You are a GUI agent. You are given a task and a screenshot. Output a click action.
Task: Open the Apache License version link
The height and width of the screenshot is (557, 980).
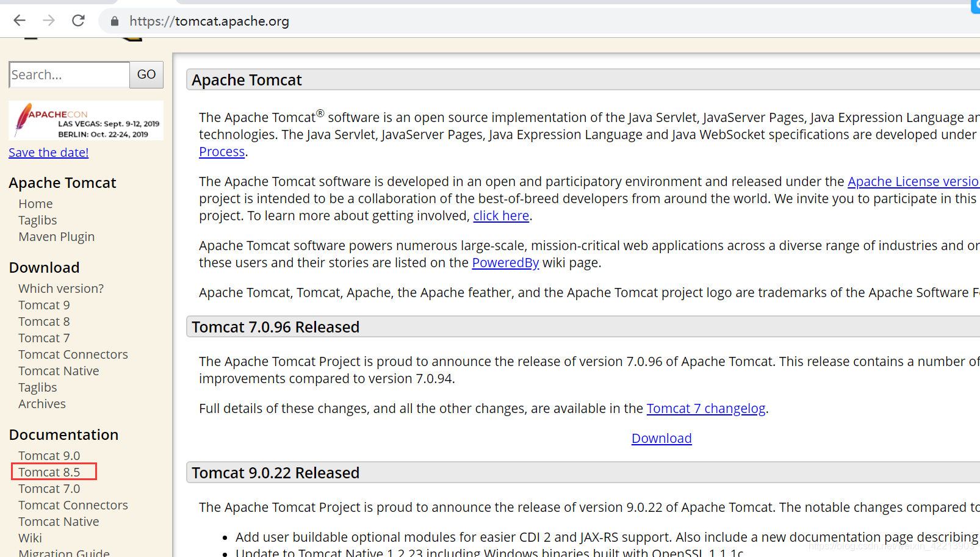913,182
